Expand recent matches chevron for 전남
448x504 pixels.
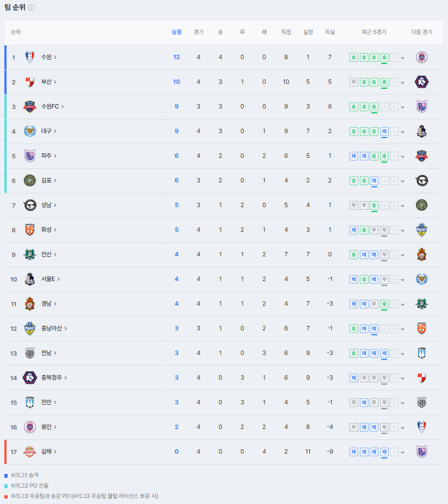tap(403, 353)
